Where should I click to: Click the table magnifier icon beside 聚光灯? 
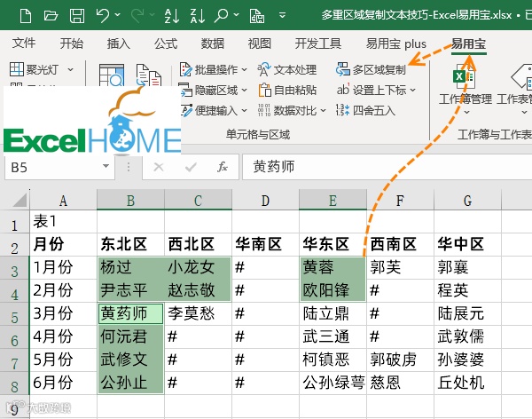coord(112,75)
